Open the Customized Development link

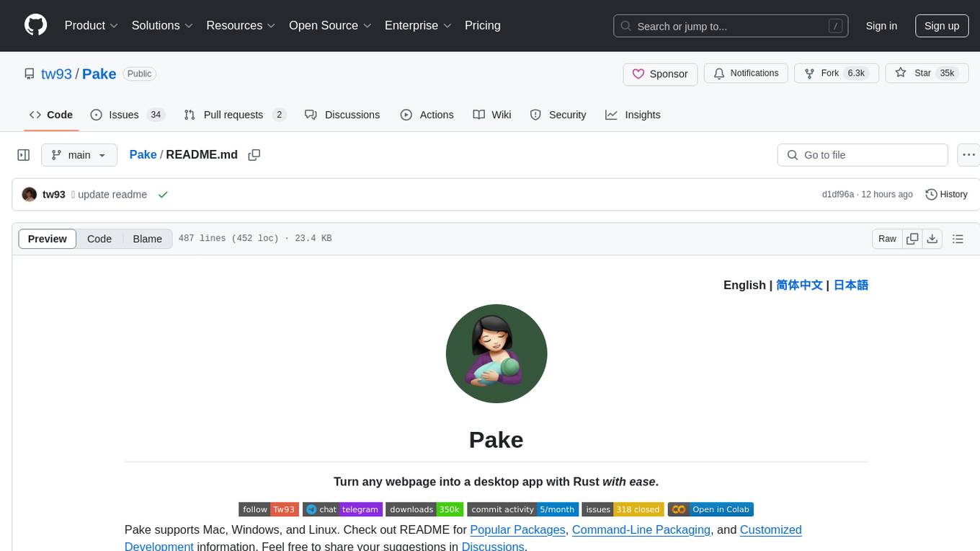pos(771,529)
